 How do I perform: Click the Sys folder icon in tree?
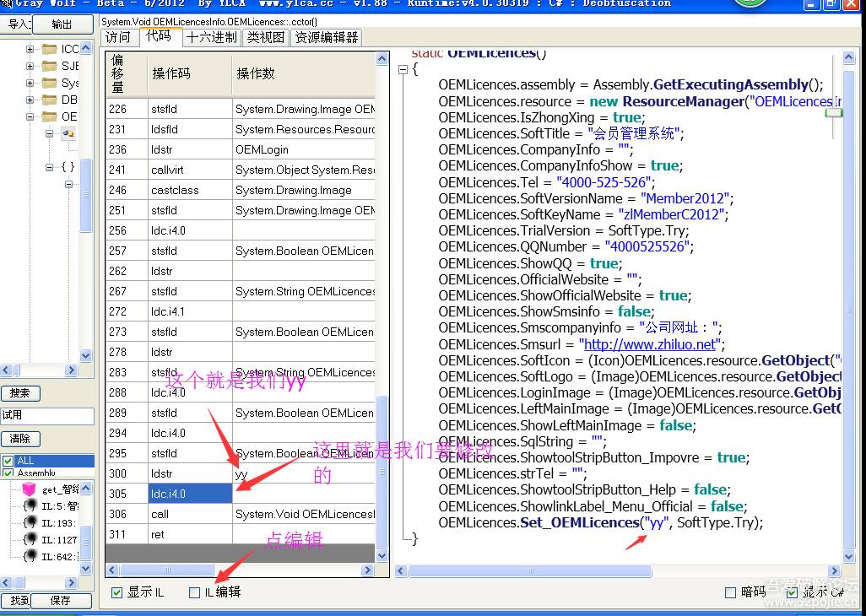49,83
